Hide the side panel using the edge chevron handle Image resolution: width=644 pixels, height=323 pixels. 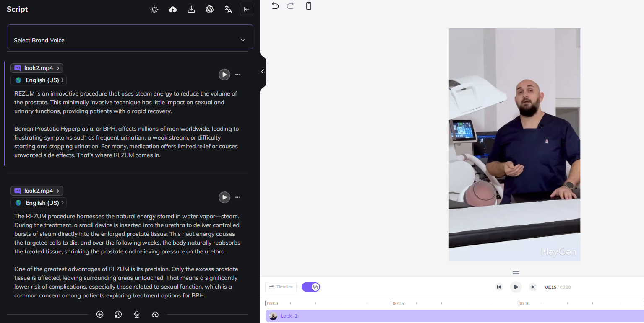[x=263, y=72]
